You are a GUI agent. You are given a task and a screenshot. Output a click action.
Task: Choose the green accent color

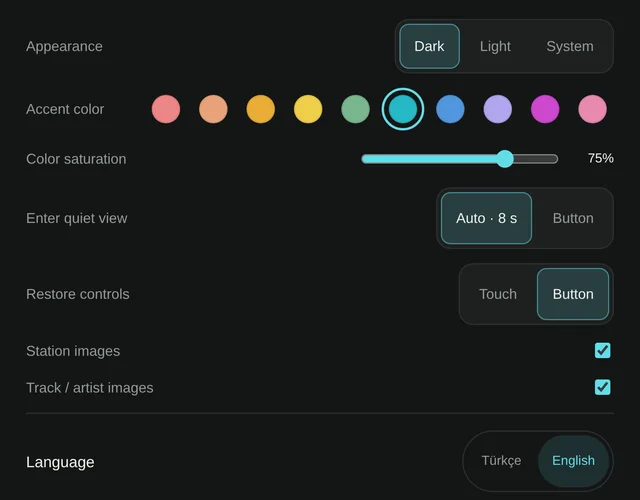coord(356,109)
